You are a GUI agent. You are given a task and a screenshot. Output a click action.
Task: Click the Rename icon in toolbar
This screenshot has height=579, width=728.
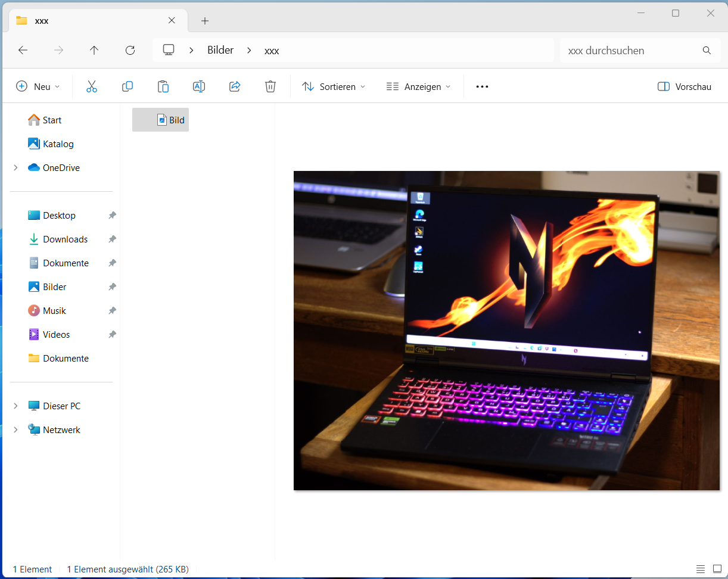coord(198,86)
